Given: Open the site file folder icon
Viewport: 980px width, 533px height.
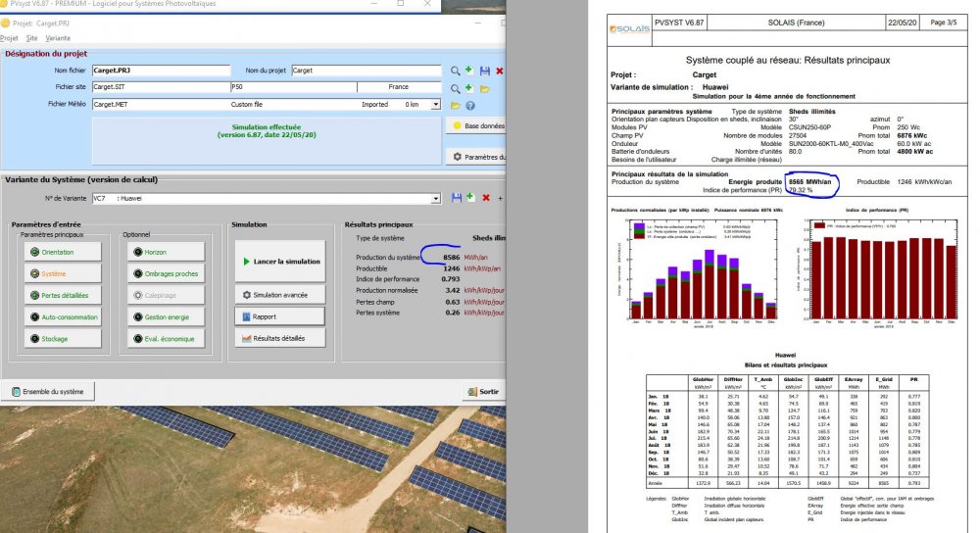Looking at the screenshot, I should tap(485, 87).
